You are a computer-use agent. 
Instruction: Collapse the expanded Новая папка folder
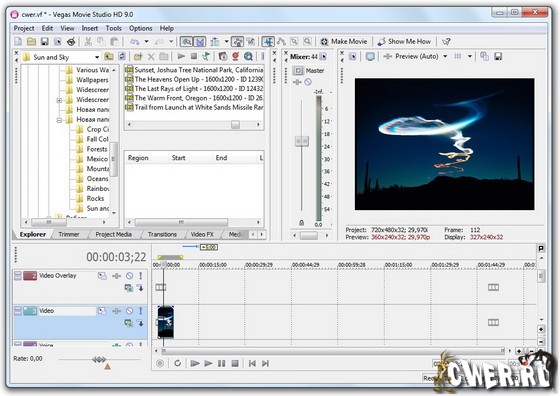coord(59,120)
